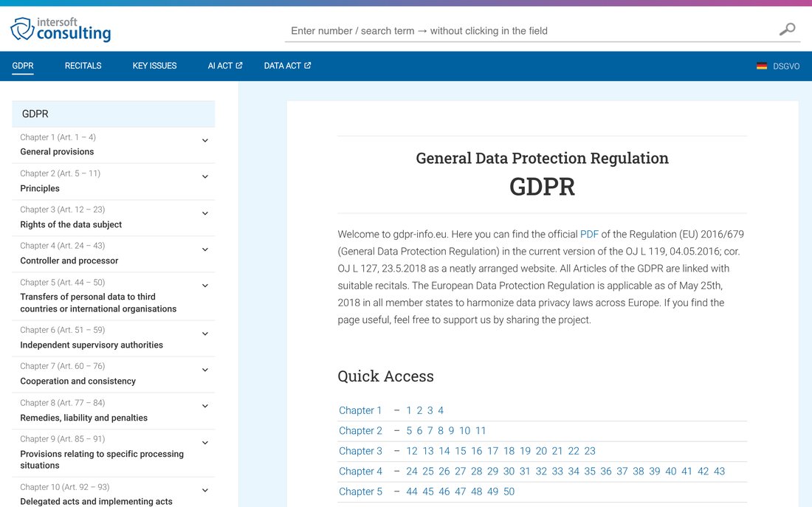This screenshot has height=507, width=812.
Task: Open Article 23 quick link
Action: [590, 451]
